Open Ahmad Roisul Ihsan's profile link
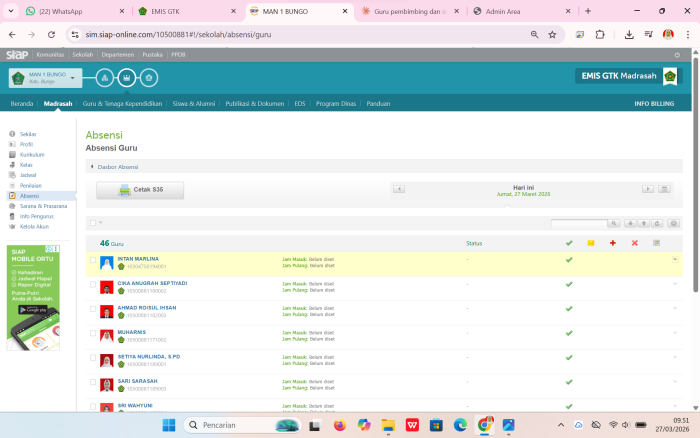Viewport: 700px width, 438px height. tap(146, 307)
